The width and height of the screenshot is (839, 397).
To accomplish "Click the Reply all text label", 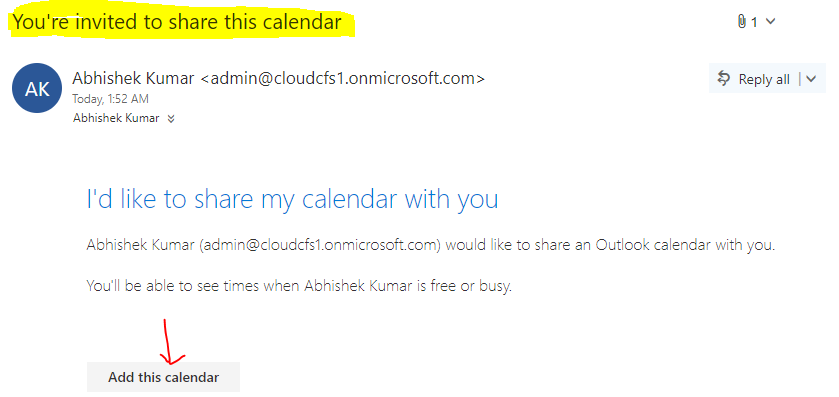I will tap(764, 79).
